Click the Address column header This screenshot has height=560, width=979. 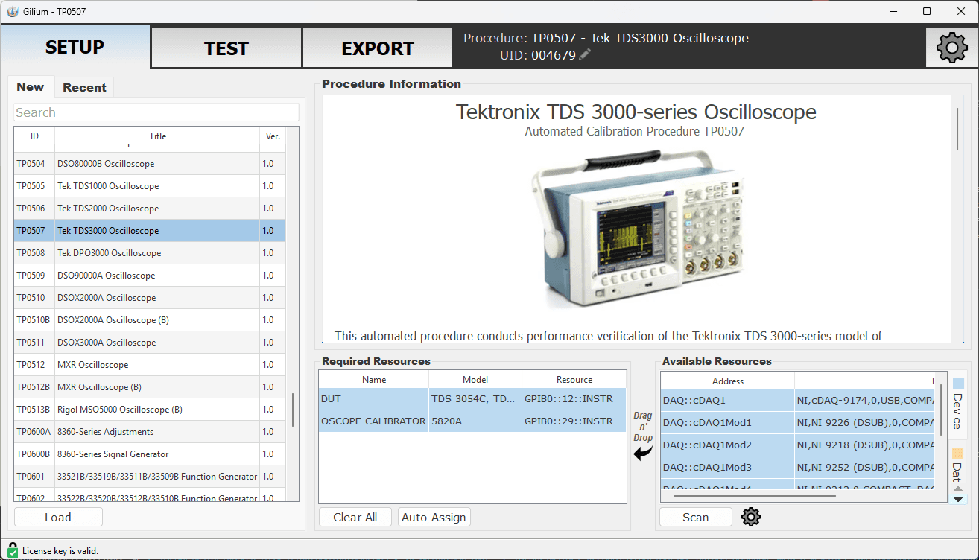point(728,381)
